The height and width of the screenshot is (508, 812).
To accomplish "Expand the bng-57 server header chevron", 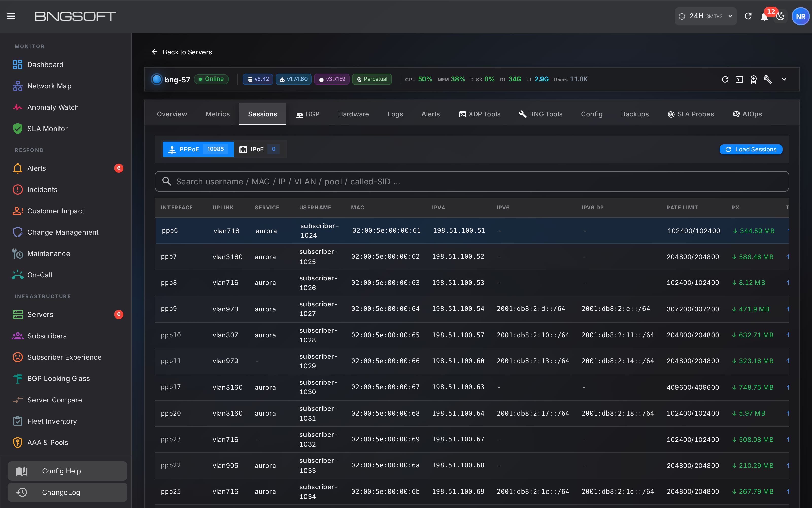I will 784,79.
